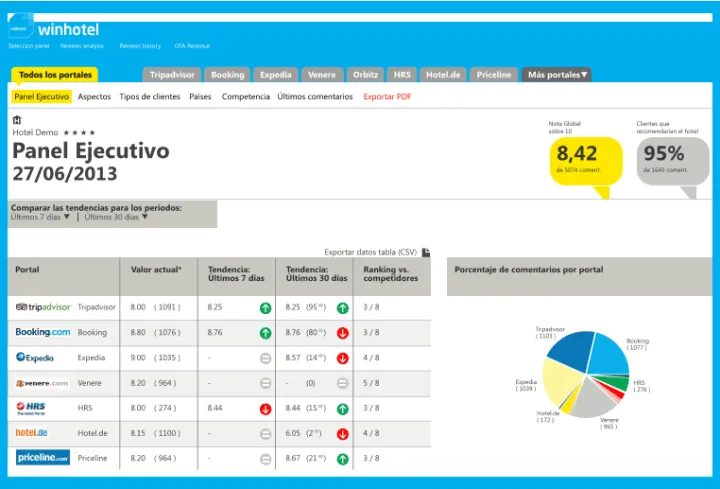Image resolution: width=720 pixels, height=489 pixels.
Task: Open the Últimos 7 días dropdown
Action: click(x=40, y=216)
